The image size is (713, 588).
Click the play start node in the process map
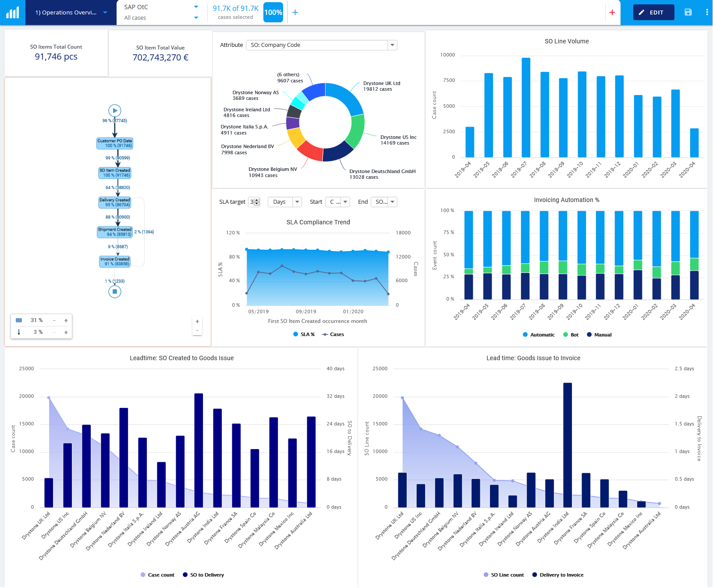114,111
